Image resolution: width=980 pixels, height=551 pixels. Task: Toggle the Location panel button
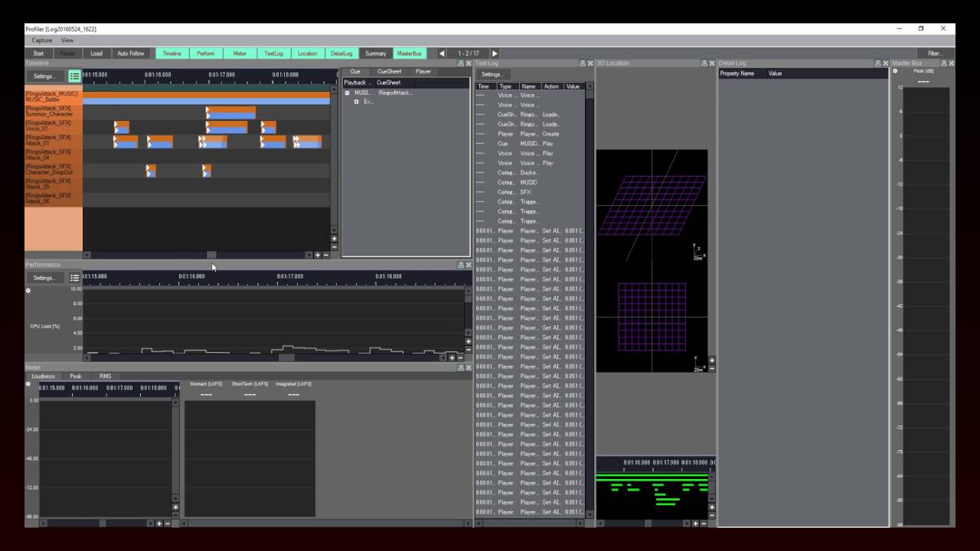tap(307, 54)
